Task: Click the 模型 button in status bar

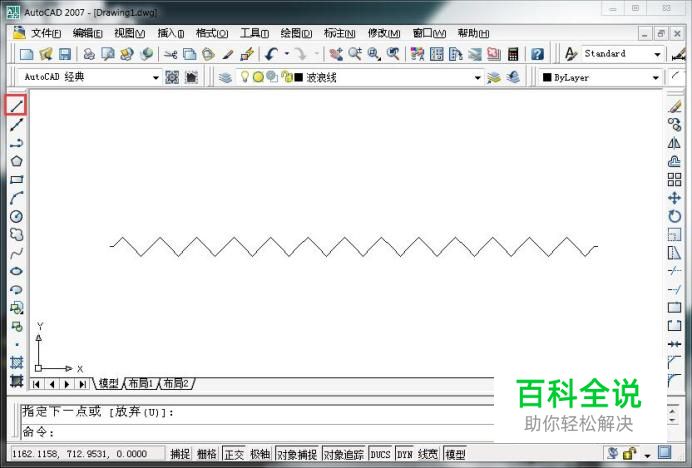Action: point(455,454)
